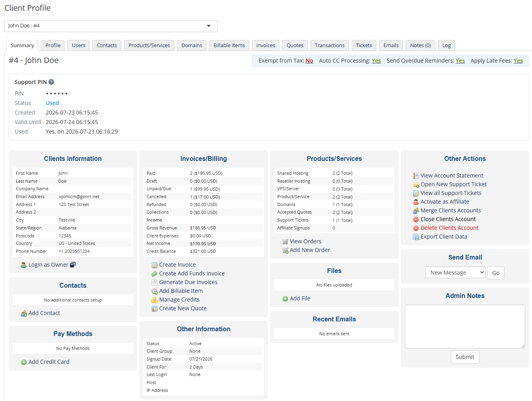Select the Summary tab
Screen dimensions: 532x401
click(22, 46)
